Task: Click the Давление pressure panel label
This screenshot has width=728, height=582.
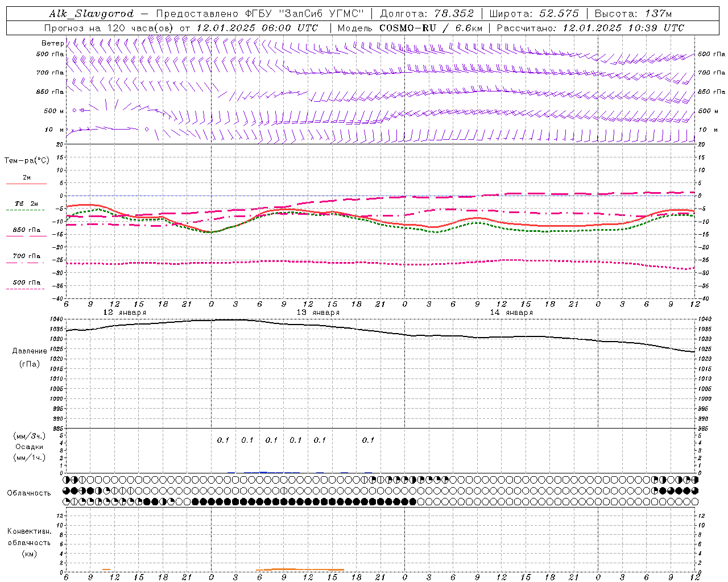Action: 28,351
